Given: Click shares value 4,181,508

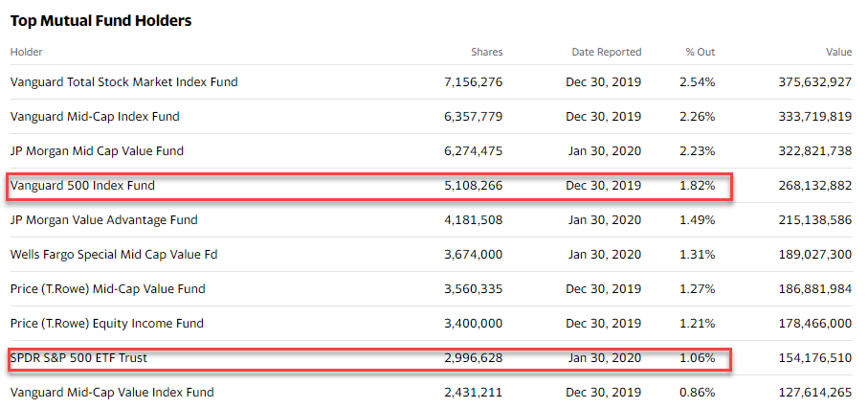Looking at the screenshot, I should (x=474, y=220).
